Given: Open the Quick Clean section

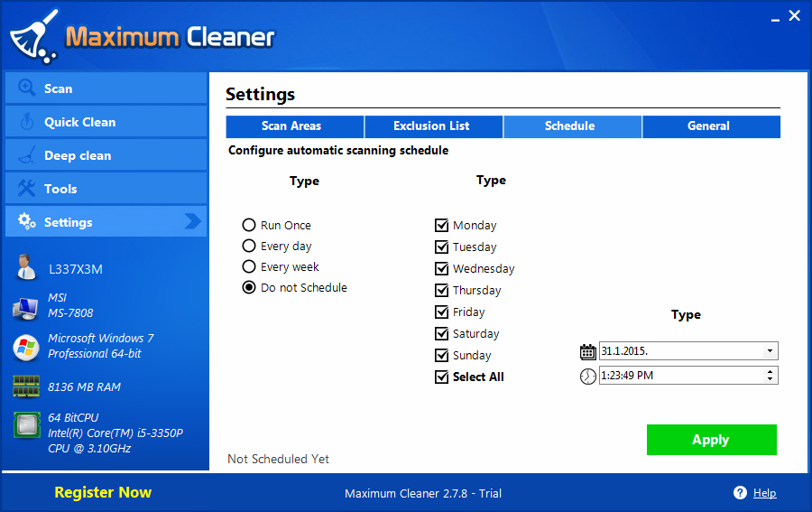Looking at the screenshot, I should (106, 122).
